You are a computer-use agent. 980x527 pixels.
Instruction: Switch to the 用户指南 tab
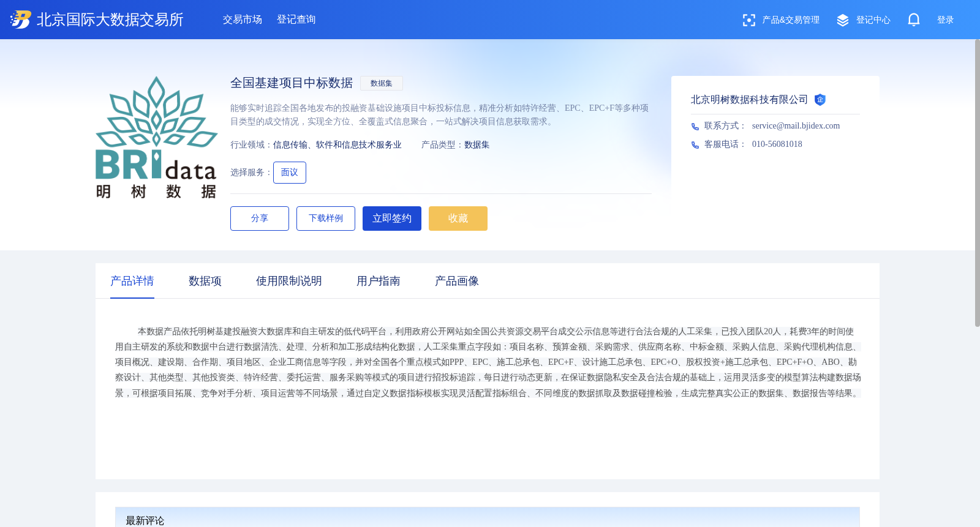[x=379, y=281]
